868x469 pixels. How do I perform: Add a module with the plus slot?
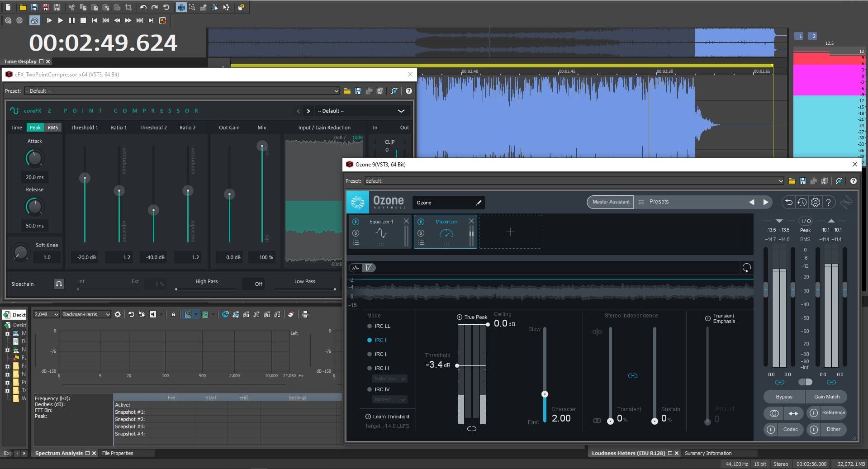click(x=510, y=232)
